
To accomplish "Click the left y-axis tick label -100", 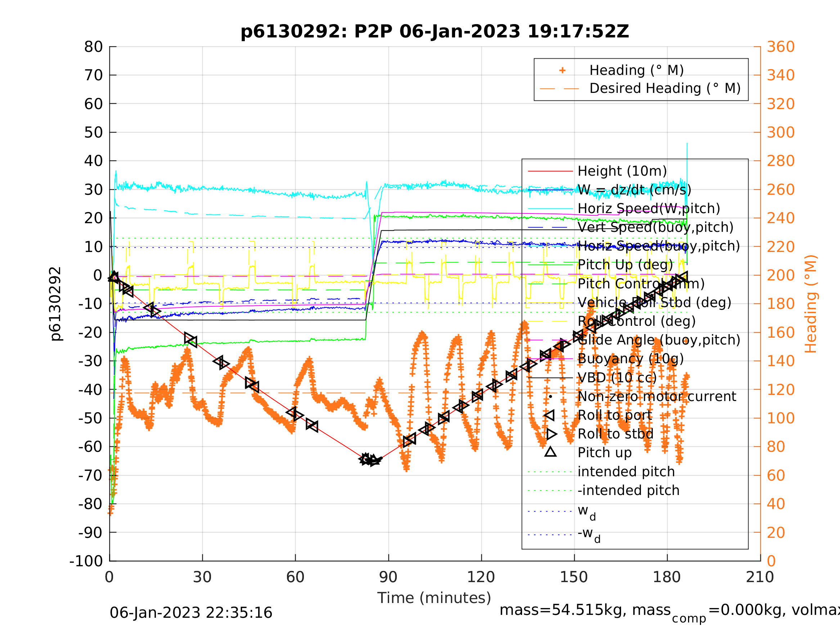I will point(86,561).
